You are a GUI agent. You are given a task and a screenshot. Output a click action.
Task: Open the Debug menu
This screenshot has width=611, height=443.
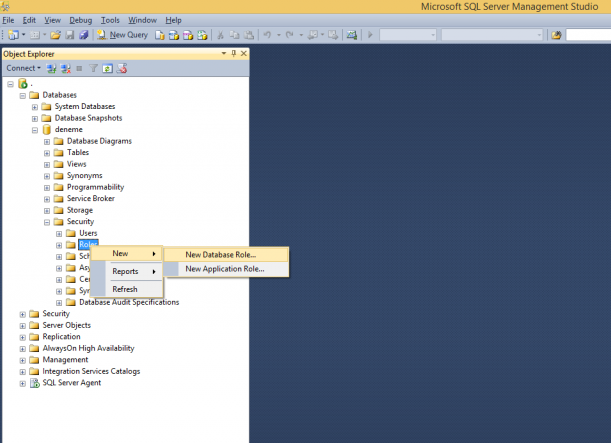[81, 20]
